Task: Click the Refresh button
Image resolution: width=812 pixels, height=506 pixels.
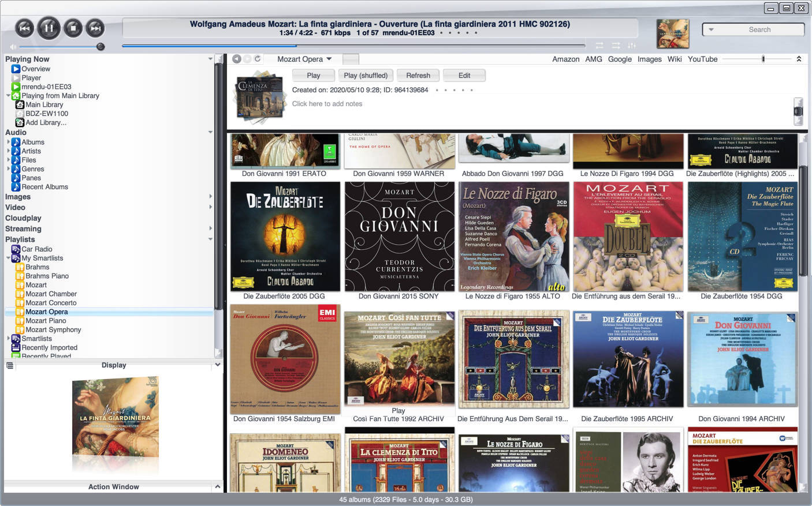Action: [418, 76]
